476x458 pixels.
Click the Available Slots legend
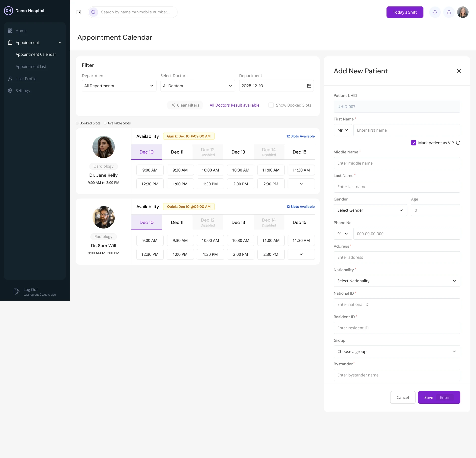coord(117,123)
